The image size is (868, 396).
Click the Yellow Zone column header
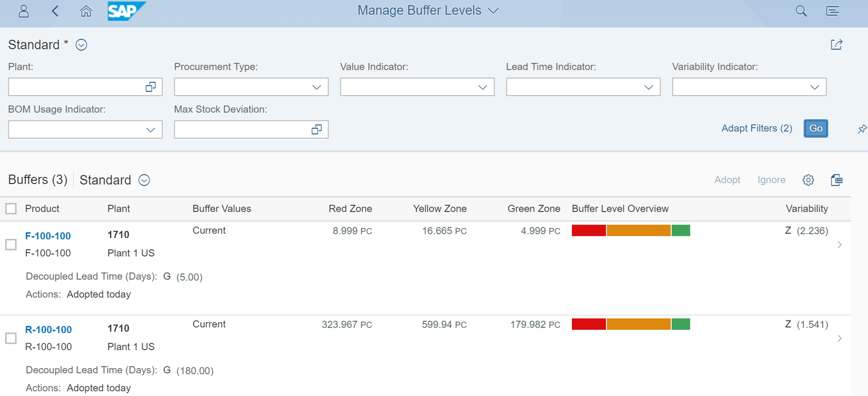440,208
